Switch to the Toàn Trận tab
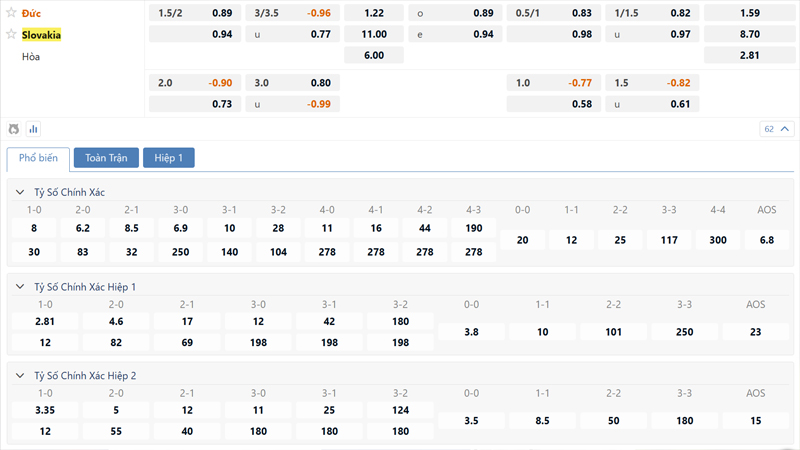Viewport: 800px width, 450px height. pyautogui.click(x=106, y=158)
